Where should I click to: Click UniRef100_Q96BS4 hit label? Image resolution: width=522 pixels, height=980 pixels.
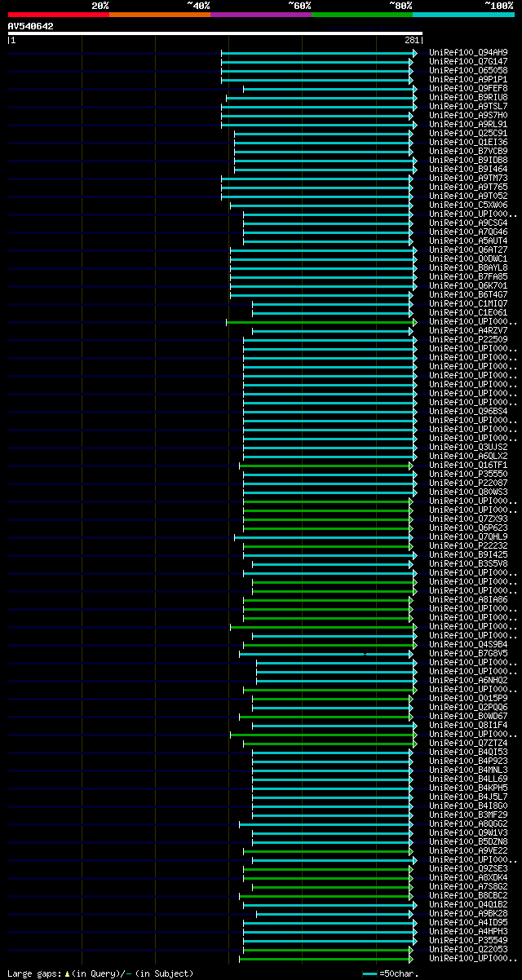click(468, 411)
